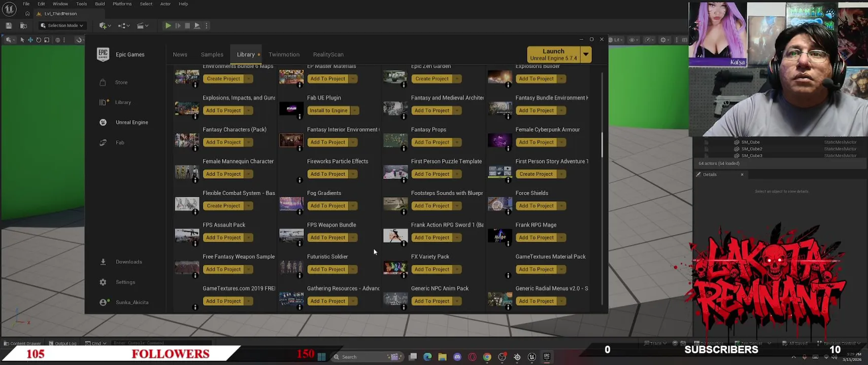Expand dropdown arrow beside Fab UE Plugin Install
Screen dimensions: 868x365
coord(355,111)
